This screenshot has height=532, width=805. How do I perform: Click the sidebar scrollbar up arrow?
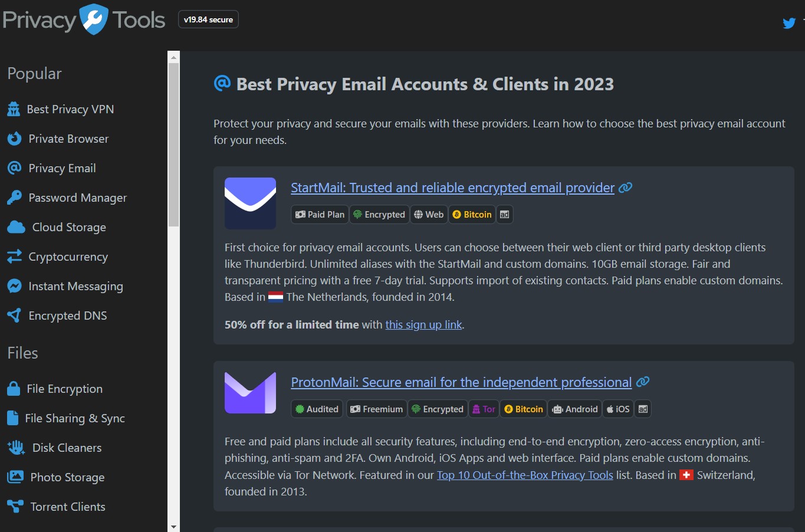(173, 57)
